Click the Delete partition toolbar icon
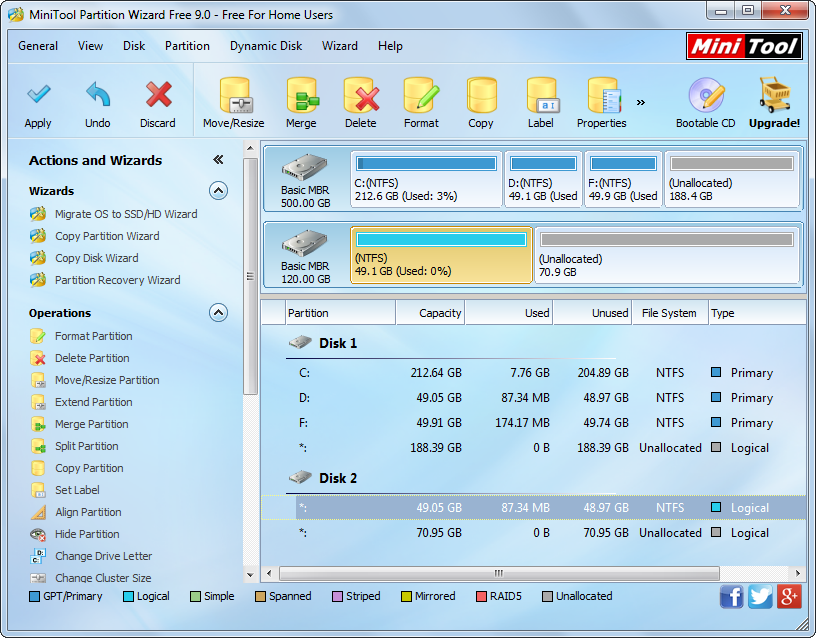 tap(361, 104)
